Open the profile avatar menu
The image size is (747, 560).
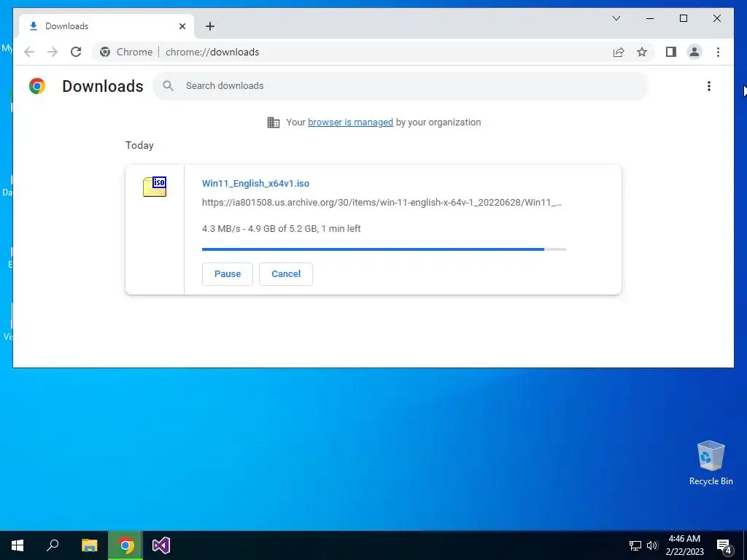click(x=694, y=52)
